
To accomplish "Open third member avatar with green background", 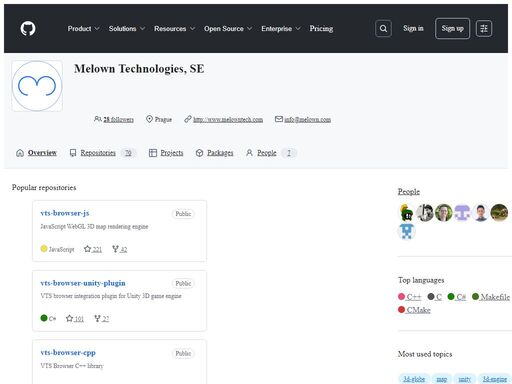I will tap(444, 212).
